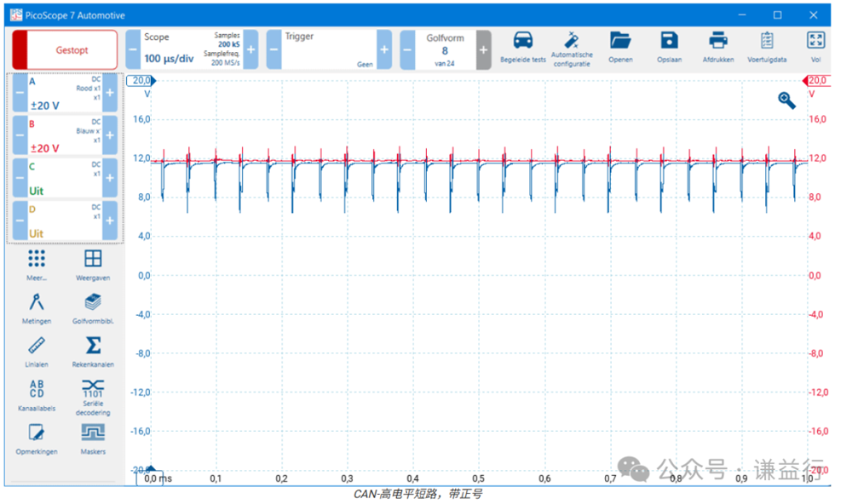Click the magnifier zoom icon in graph
852x504 pixels.
click(786, 100)
